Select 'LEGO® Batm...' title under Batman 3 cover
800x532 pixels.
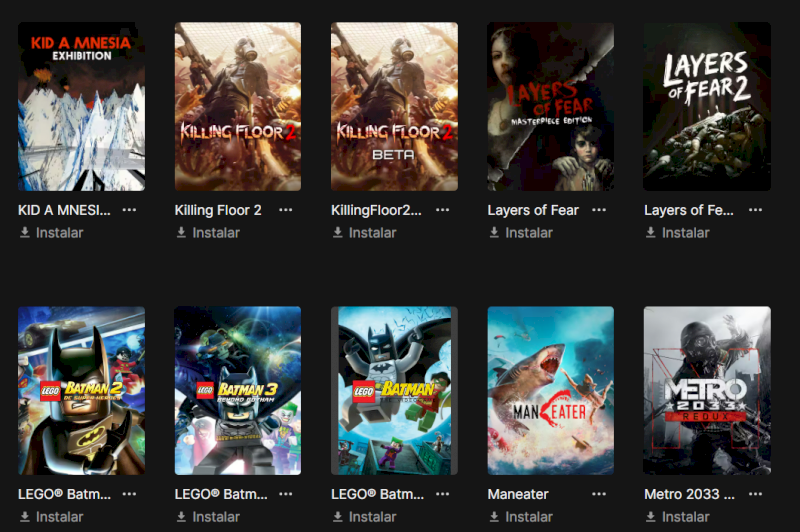221,494
